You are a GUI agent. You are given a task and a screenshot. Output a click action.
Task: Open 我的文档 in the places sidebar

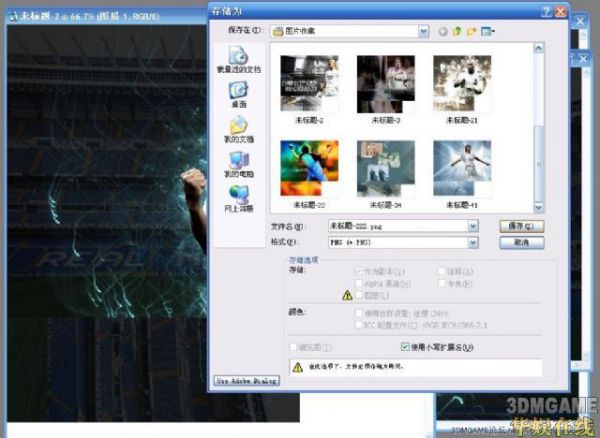click(239, 129)
